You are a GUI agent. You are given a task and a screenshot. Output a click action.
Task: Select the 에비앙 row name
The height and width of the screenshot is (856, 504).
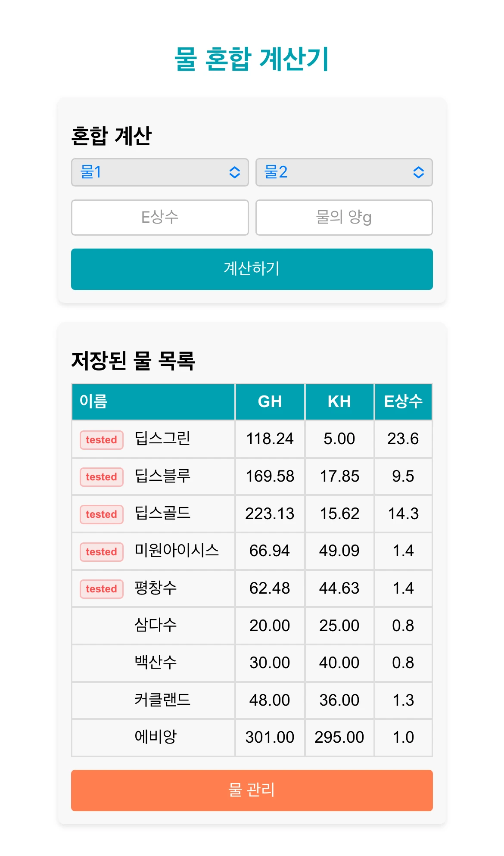tap(156, 737)
